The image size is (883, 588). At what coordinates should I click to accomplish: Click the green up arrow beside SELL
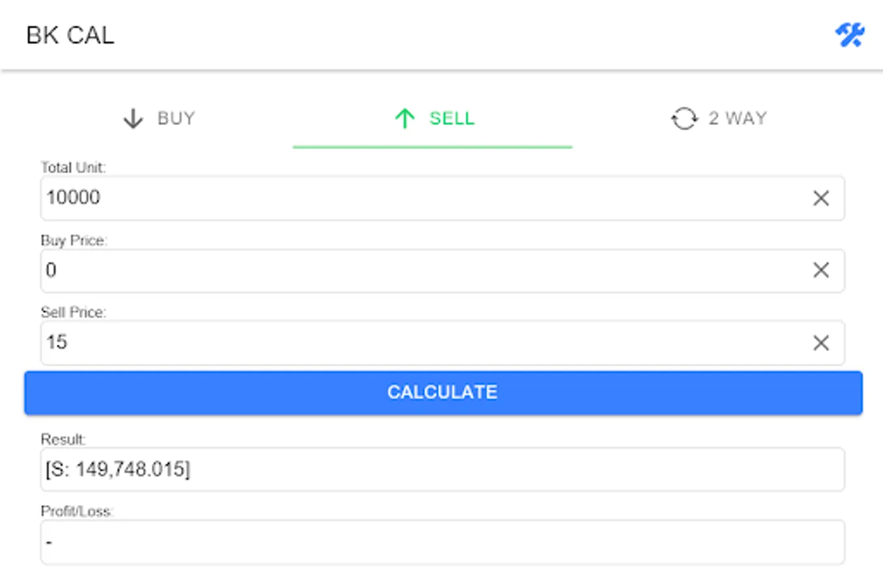coord(405,119)
